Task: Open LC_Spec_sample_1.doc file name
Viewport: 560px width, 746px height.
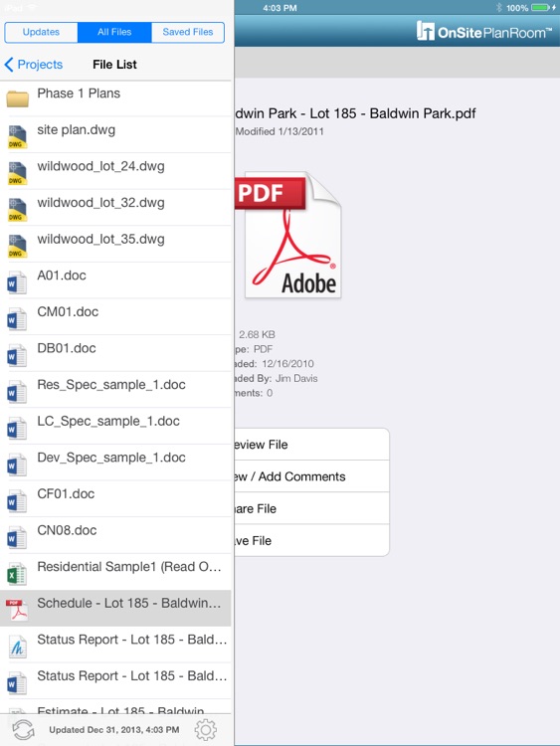Action: pos(108,422)
